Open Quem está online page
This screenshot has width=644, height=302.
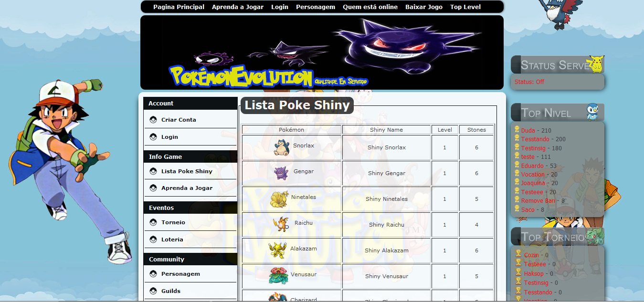pyautogui.click(x=370, y=7)
